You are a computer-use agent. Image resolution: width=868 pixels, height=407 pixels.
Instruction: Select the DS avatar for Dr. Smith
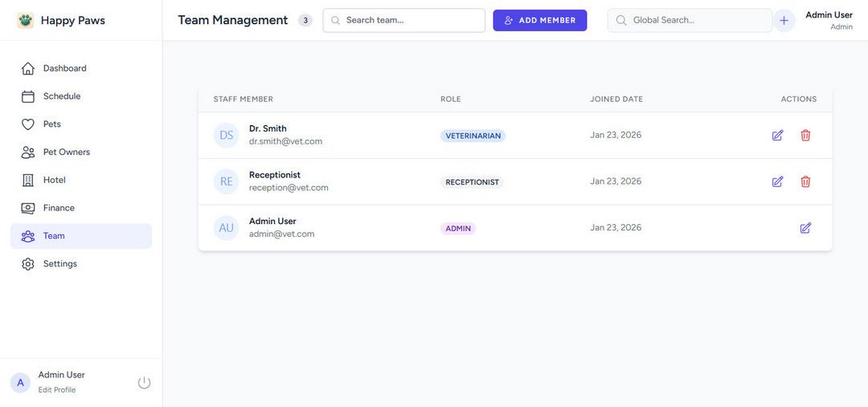coord(227,135)
